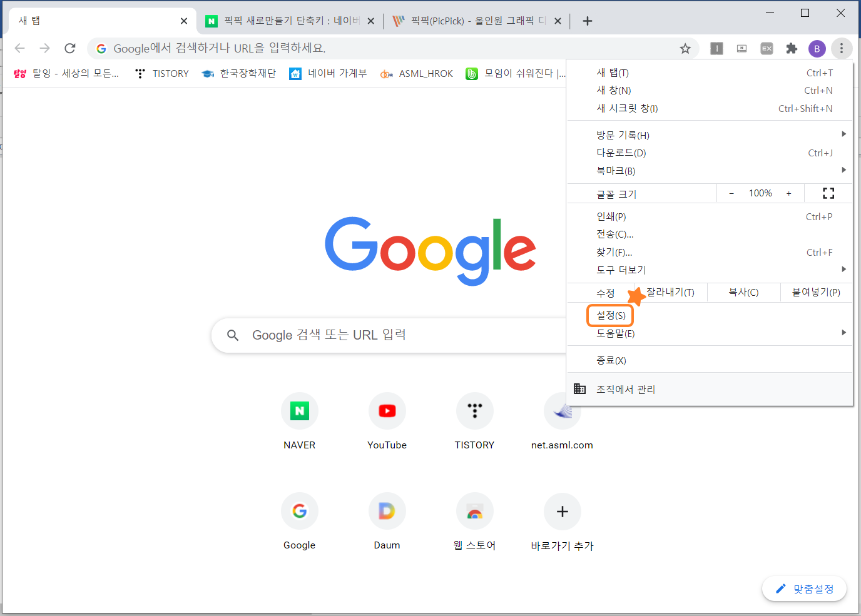Viewport: 861px width, 616px height.
Task: Go back using the back arrow
Action: (20, 48)
